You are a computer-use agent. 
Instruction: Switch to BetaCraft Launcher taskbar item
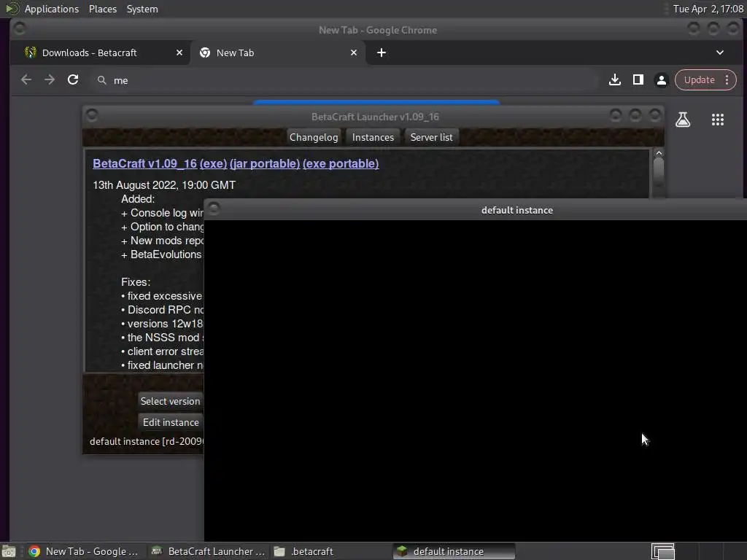[208, 551]
